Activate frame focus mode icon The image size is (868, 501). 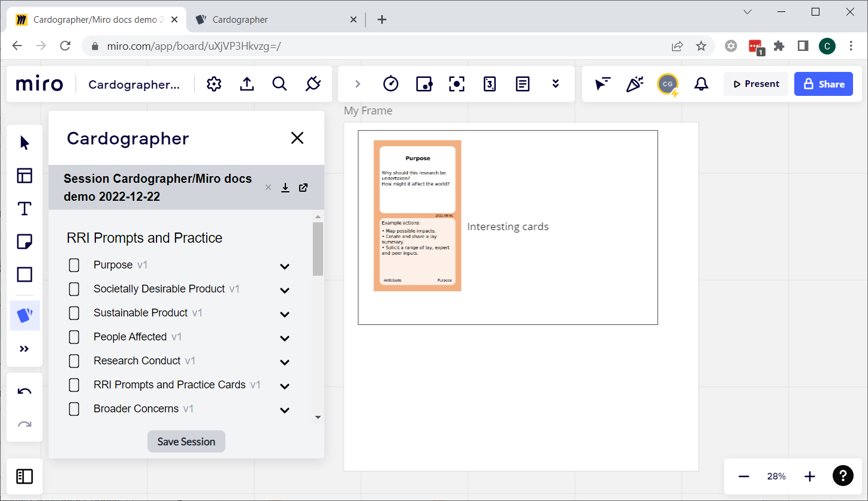click(457, 84)
